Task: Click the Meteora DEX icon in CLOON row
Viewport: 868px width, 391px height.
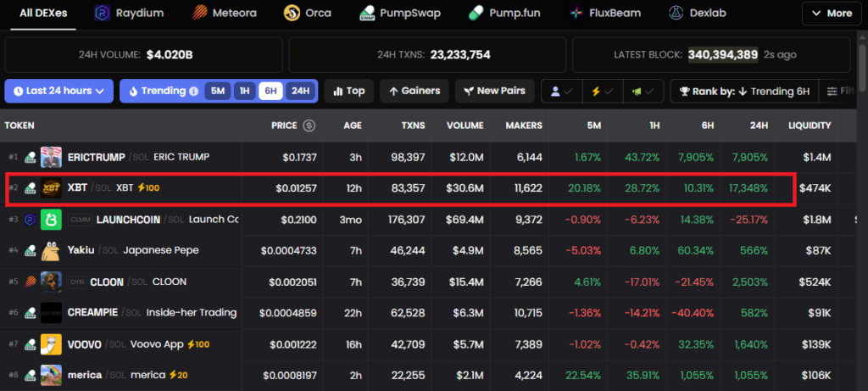Action: 29,282
